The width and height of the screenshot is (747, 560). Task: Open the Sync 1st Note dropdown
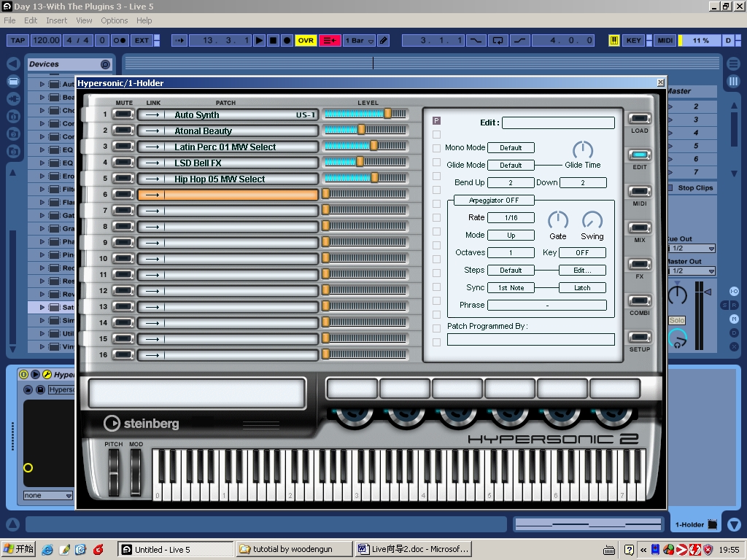point(511,287)
